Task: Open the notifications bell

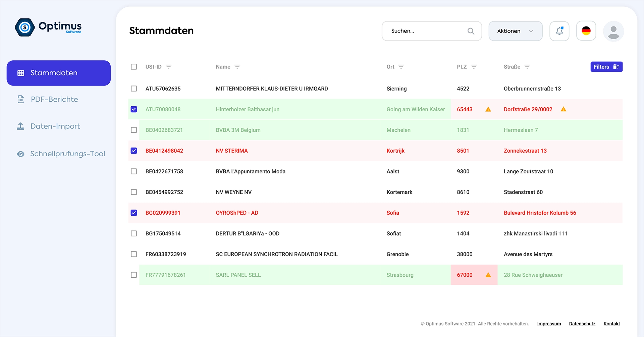Action: [559, 31]
